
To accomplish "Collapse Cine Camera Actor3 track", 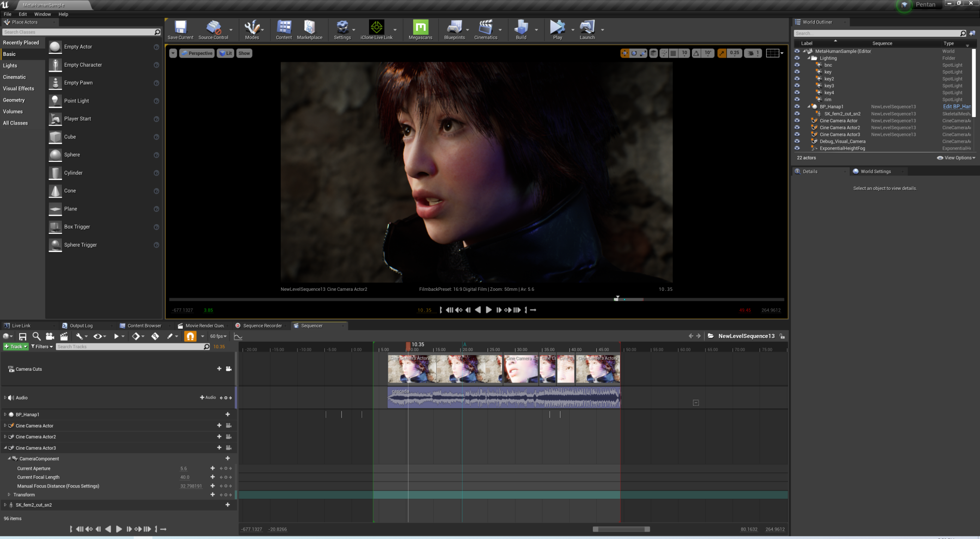I will pyautogui.click(x=5, y=448).
